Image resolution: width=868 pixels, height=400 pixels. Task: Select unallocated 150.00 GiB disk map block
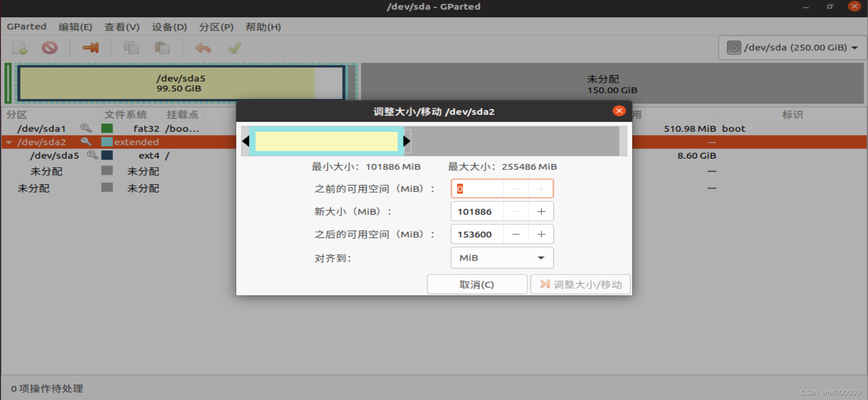pyautogui.click(x=612, y=83)
